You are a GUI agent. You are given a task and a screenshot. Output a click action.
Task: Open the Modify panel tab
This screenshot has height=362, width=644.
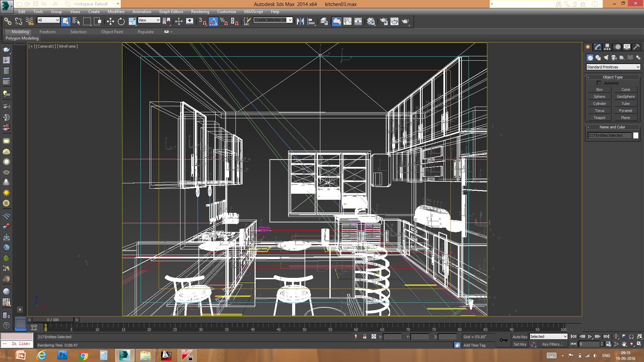click(597, 47)
